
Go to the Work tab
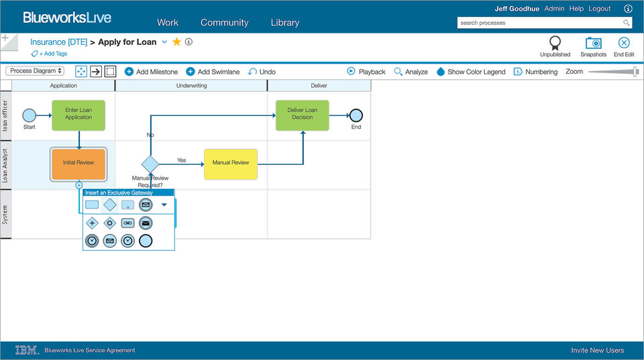click(x=168, y=23)
